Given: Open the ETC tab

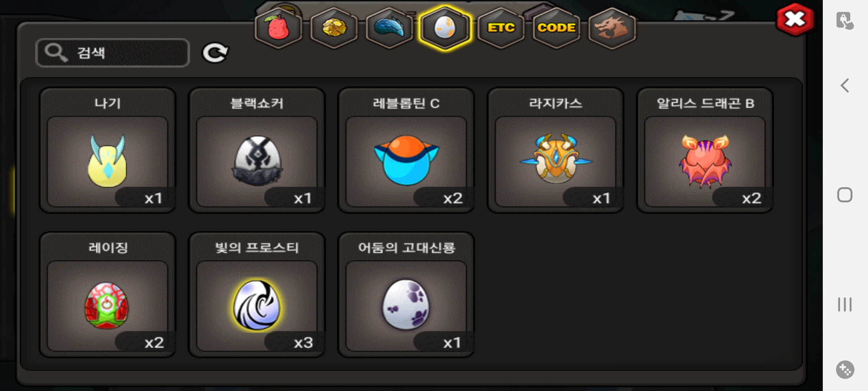Looking at the screenshot, I should [501, 28].
